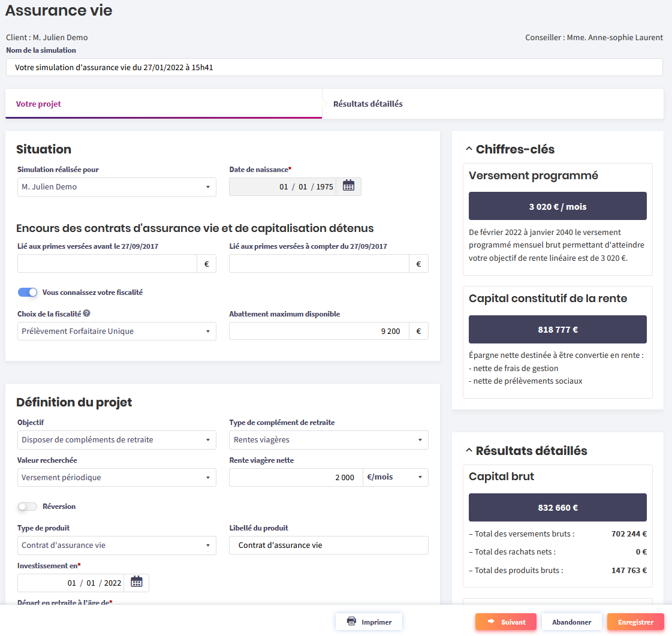The width and height of the screenshot is (672, 636).
Task: Switch to the Résultats détaillés tab
Action: coord(492,104)
